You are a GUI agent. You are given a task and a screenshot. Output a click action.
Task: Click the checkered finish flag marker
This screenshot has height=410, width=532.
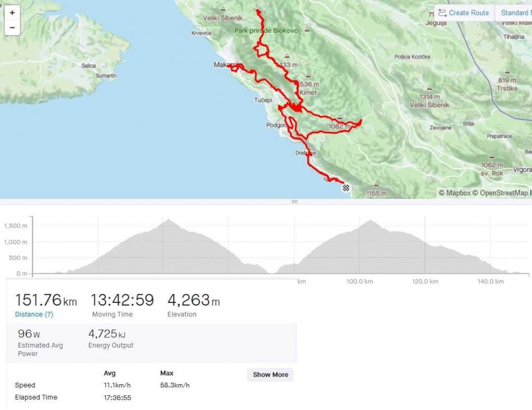[x=346, y=188]
